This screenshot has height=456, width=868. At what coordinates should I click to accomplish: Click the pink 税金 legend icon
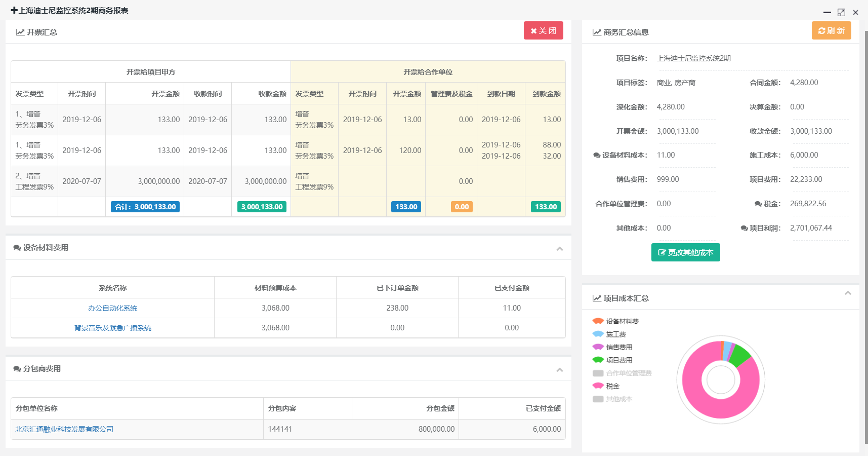pos(598,386)
